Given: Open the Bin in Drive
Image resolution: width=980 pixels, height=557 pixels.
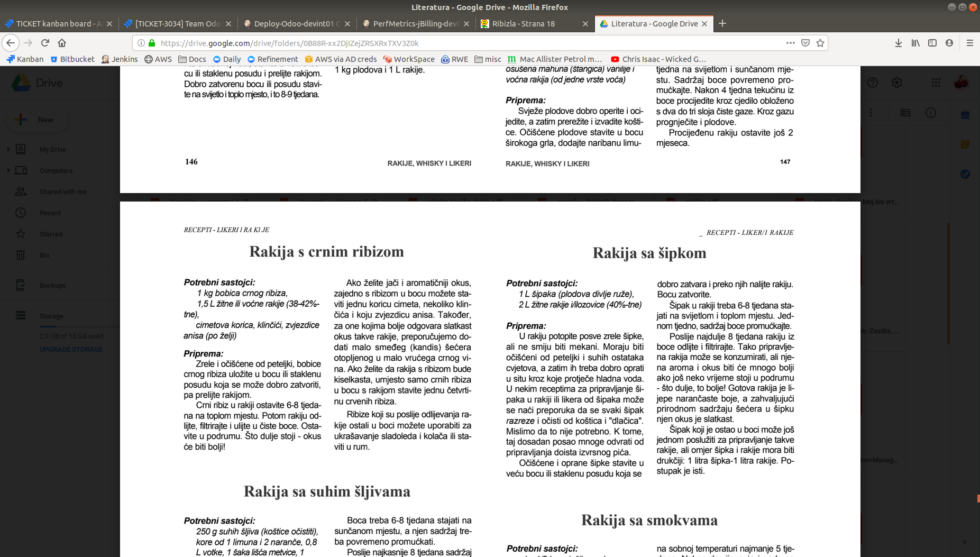Looking at the screenshot, I should pos(44,255).
